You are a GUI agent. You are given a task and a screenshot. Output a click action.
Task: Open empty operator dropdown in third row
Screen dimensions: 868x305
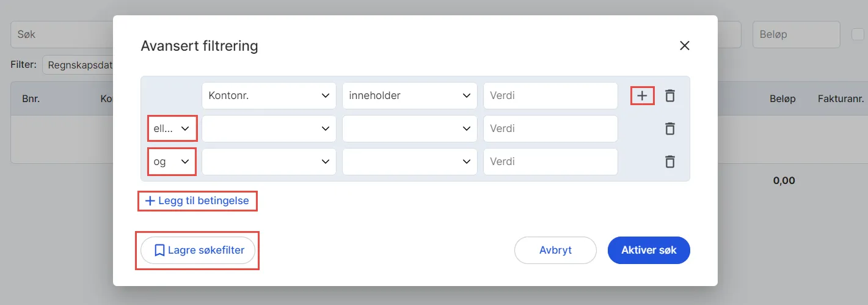[409, 162]
